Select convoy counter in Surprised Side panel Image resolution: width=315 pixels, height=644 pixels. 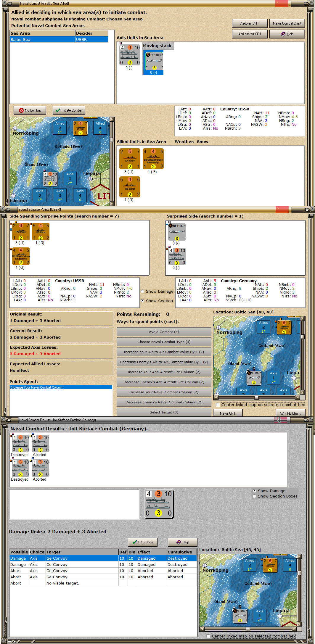tap(177, 257)
